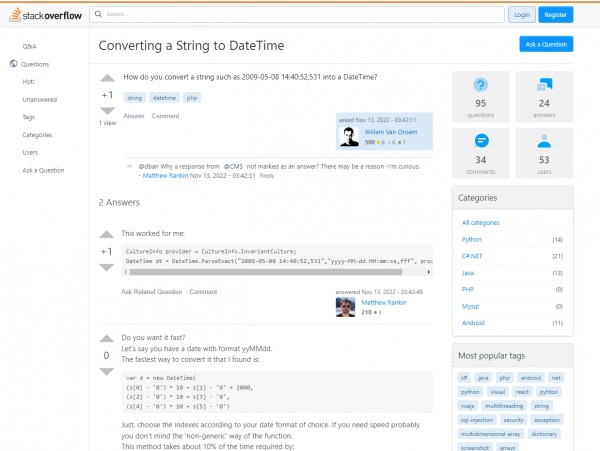Click Matthew Rankin's answer avatar
This screenshot has height=451, width=600.
[346, 307]
